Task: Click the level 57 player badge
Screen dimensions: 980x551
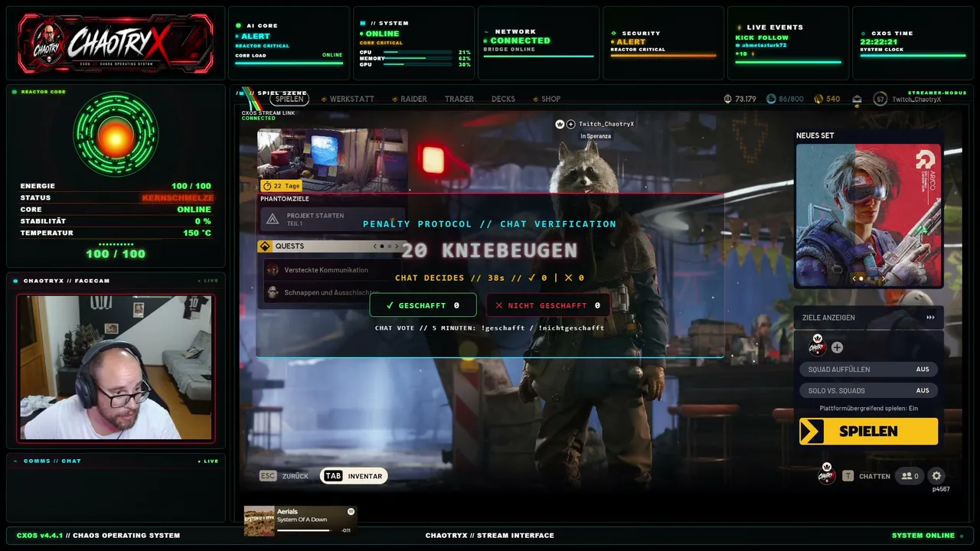Action: pos(880,99)
